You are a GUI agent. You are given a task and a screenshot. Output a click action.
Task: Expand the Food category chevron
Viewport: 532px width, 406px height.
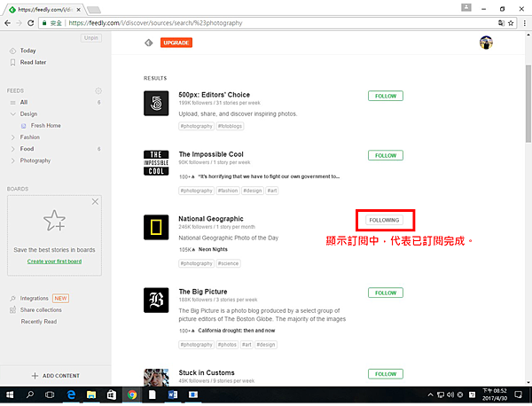pyautogui.click(x=13, y=149)
